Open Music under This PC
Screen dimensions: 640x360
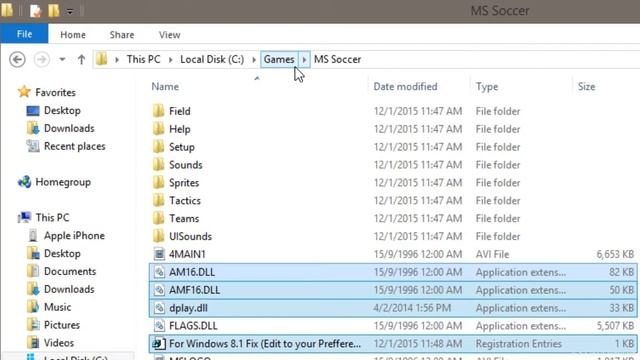57,307
